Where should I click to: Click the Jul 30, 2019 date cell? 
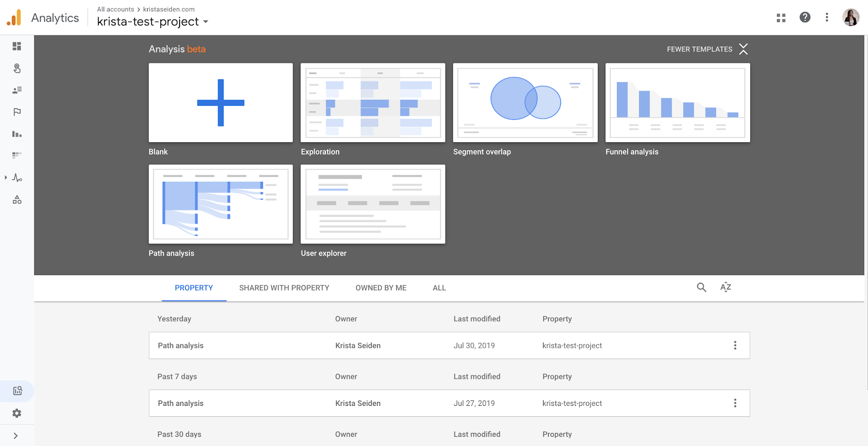click(x=474, y=346)
